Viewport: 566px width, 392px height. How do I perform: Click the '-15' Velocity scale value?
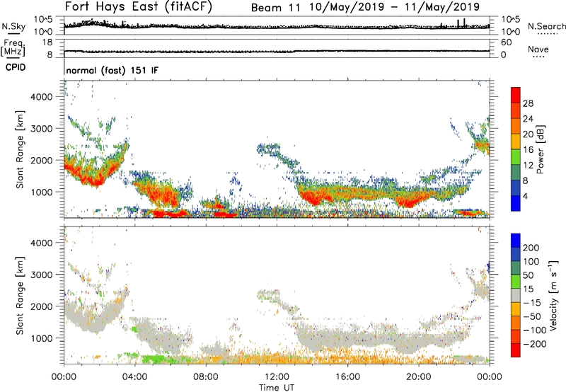point(532,302)
